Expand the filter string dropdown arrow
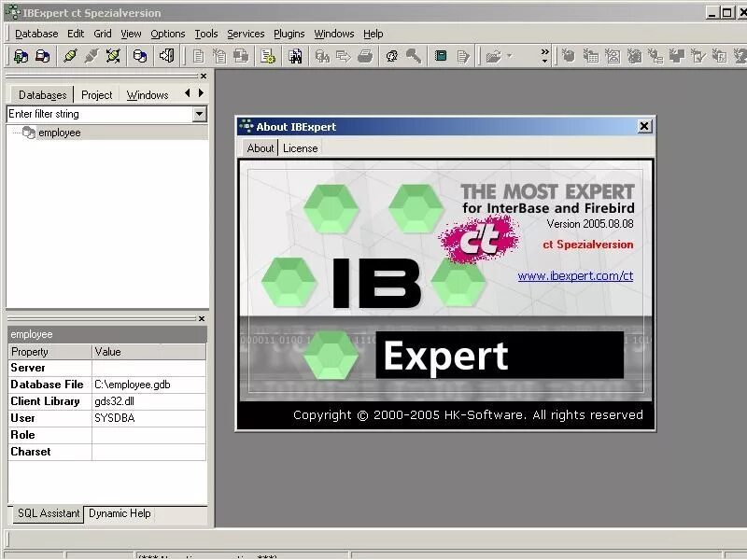This screenshot has height=560, width=747. tap(200, 113)
